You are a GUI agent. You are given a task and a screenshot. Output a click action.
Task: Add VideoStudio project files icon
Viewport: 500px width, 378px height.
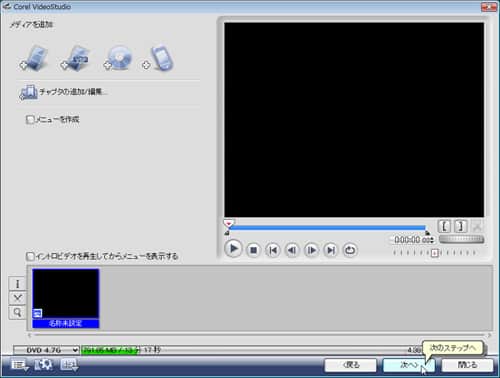pyautogui.click(x=76, y=59)
